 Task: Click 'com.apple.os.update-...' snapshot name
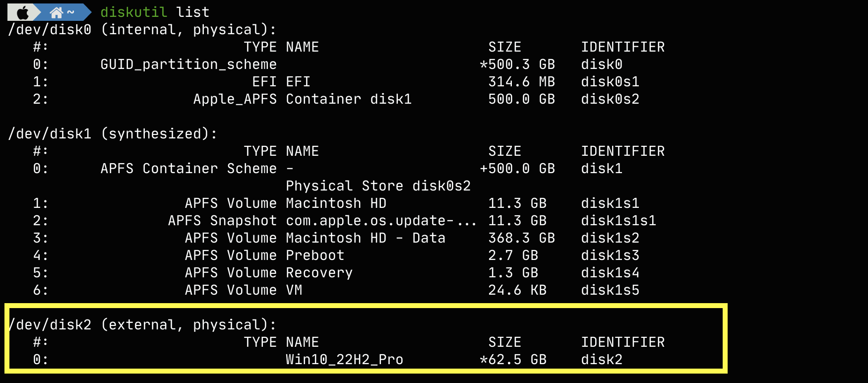coord(381,221)
